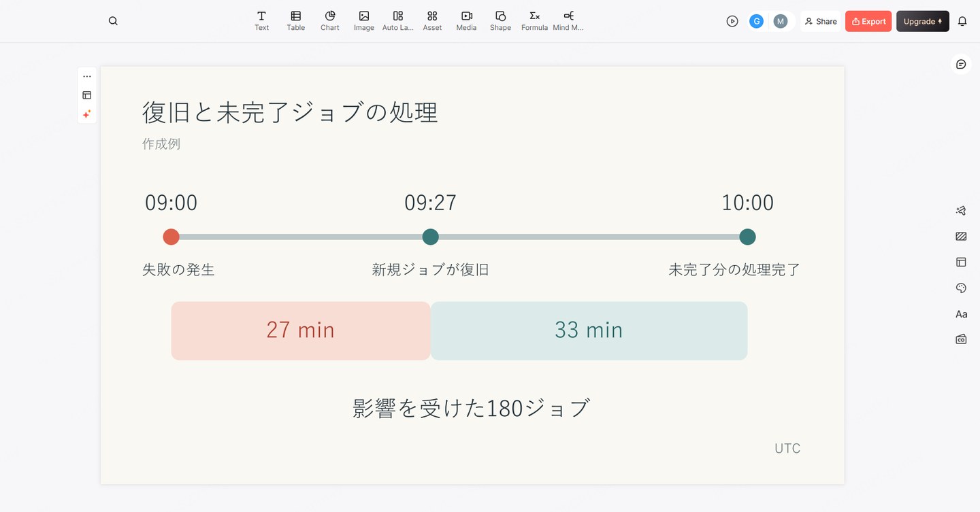Select the Text tool

coord(261,21)
